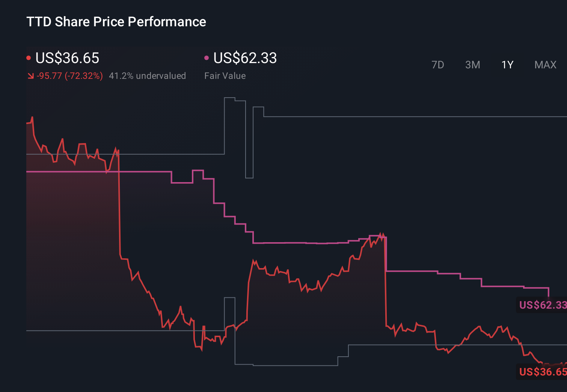Click the -95.77 (-72.32%) change indicator
This screenshot has width=567, height=392.
[70, 76]
